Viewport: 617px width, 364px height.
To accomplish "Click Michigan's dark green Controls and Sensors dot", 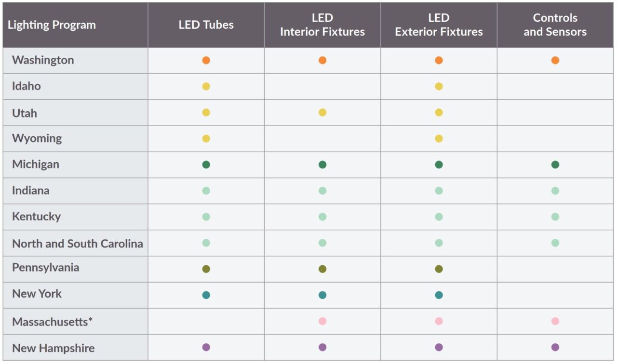I will (x=555, y=165).
